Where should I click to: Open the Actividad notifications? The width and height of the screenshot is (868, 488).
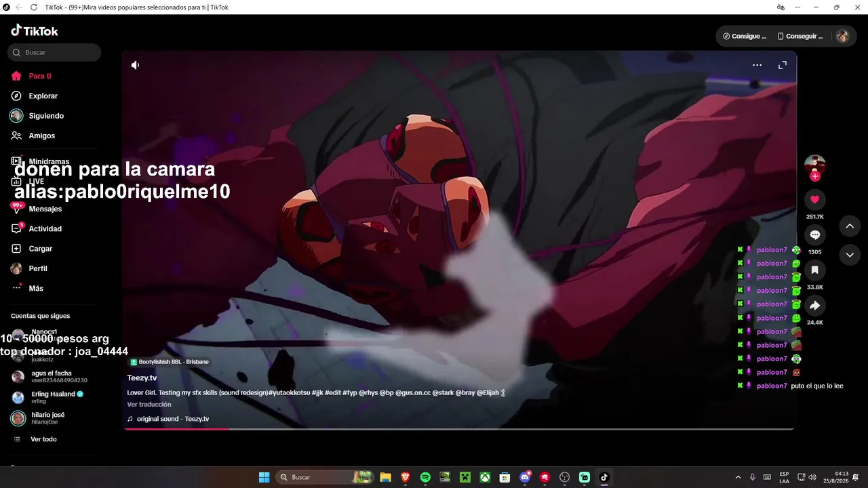[x=45, y=229]
